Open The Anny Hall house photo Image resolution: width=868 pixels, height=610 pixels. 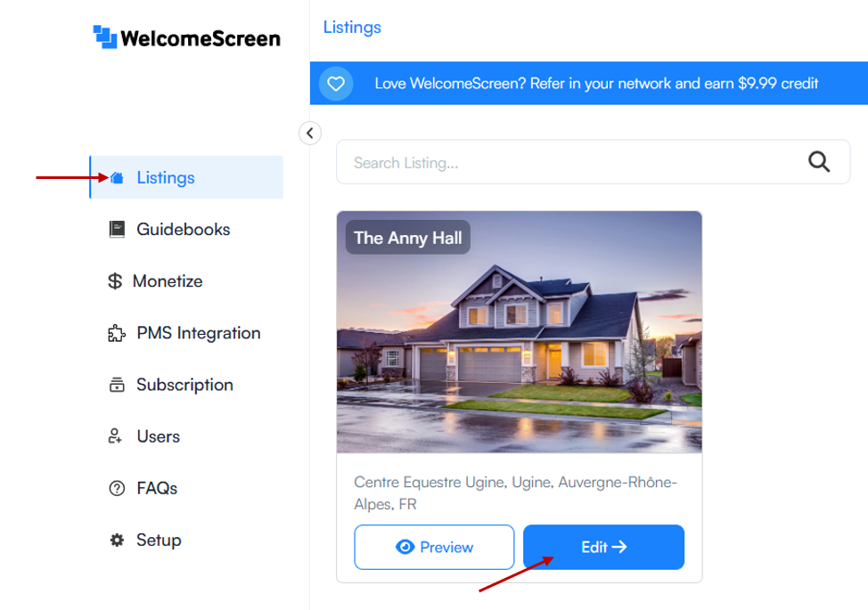520,332
